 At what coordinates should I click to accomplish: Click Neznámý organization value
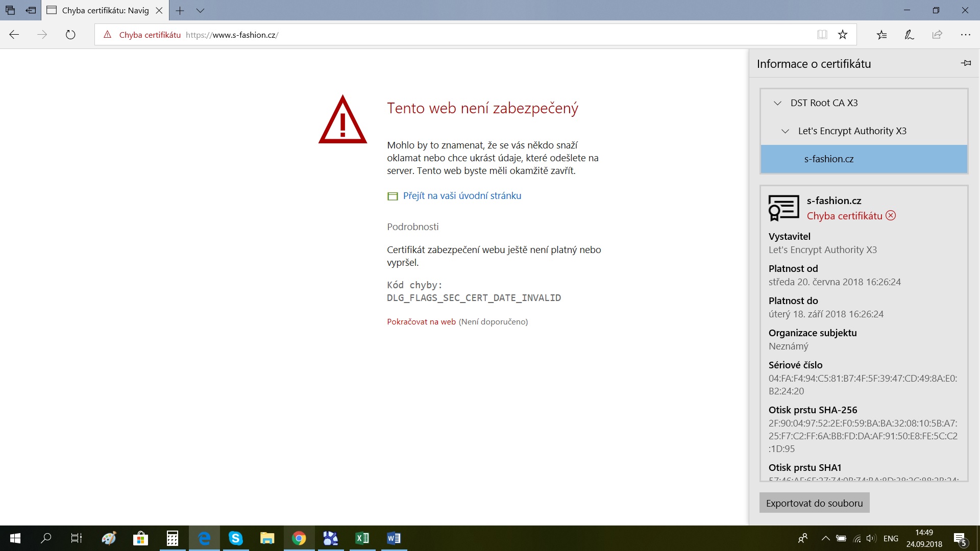tap(788, 346)
